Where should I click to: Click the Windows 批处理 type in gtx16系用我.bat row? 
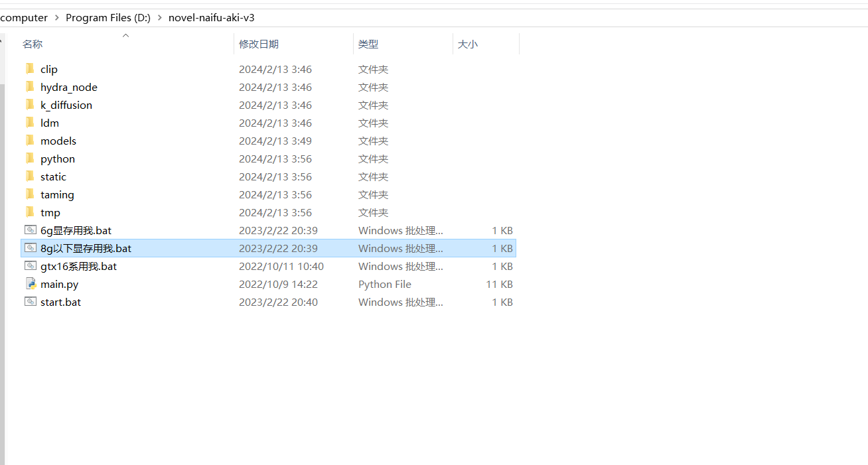(x=401, y=266)
